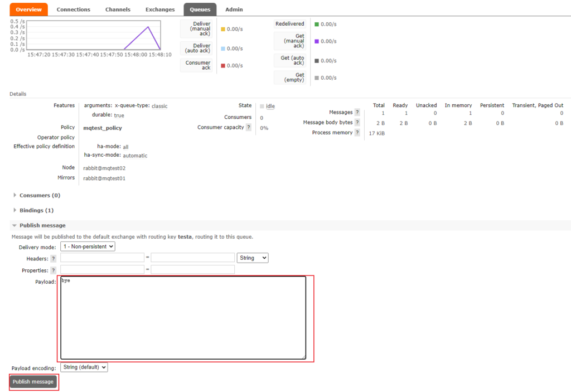The height and width of the screenshot is (392, 571).
Task: Expand the Consumers (0) section
Action: coord(40,196)
